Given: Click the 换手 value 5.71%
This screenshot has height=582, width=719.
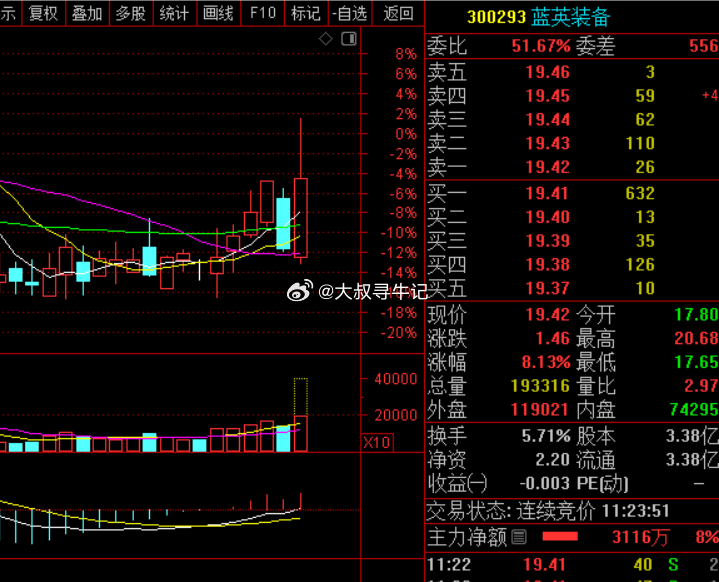Looking at the screenshot, I should (546, 436).
